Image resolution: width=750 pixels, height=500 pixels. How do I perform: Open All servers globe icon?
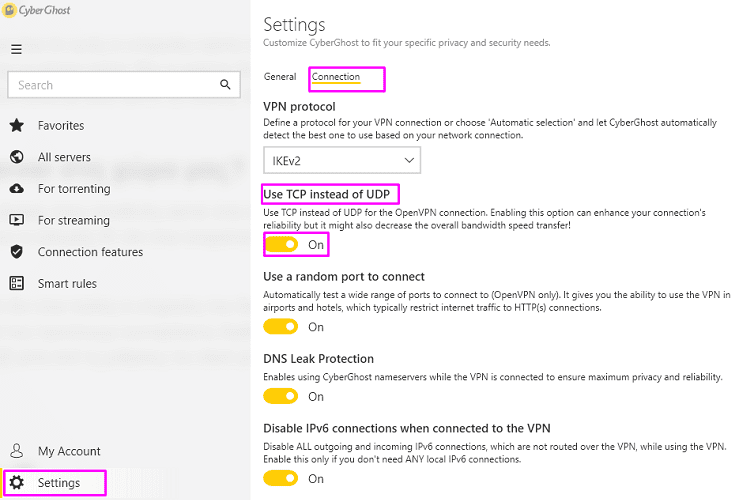click(x=16, y=157)
